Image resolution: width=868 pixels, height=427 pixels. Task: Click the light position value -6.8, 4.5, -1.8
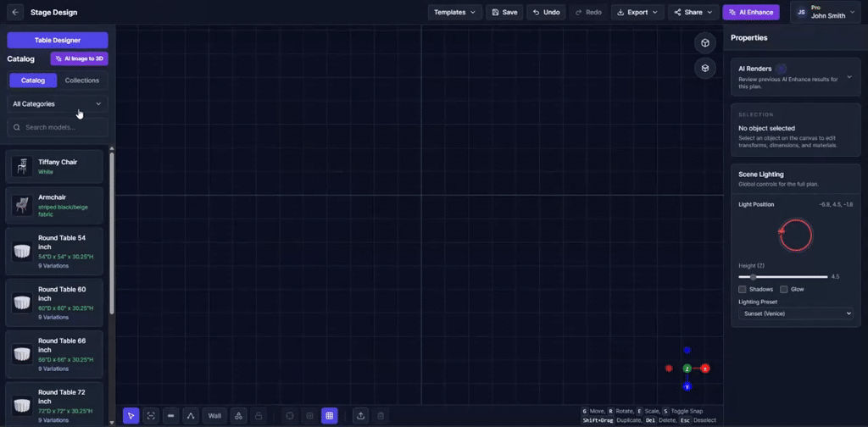(836, 205)
